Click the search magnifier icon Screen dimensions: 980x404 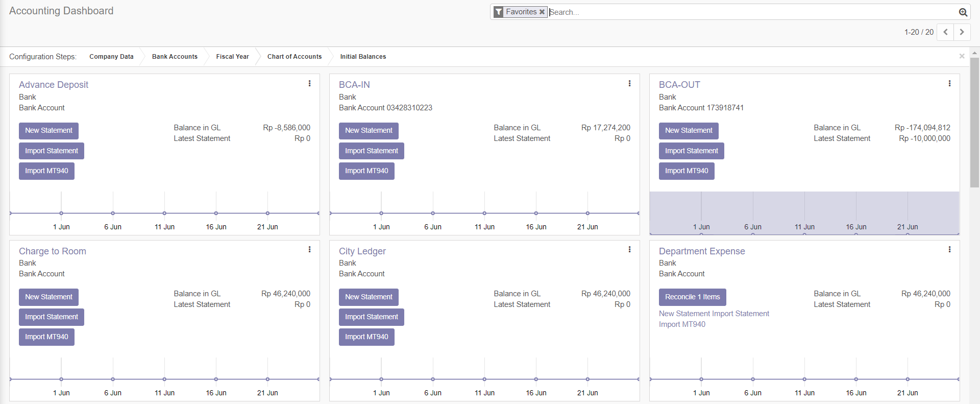point(963,12)
